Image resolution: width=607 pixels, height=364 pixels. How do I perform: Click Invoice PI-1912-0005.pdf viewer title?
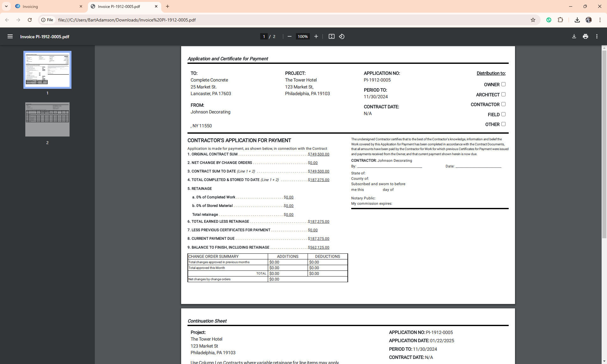(x=45, y=37)
